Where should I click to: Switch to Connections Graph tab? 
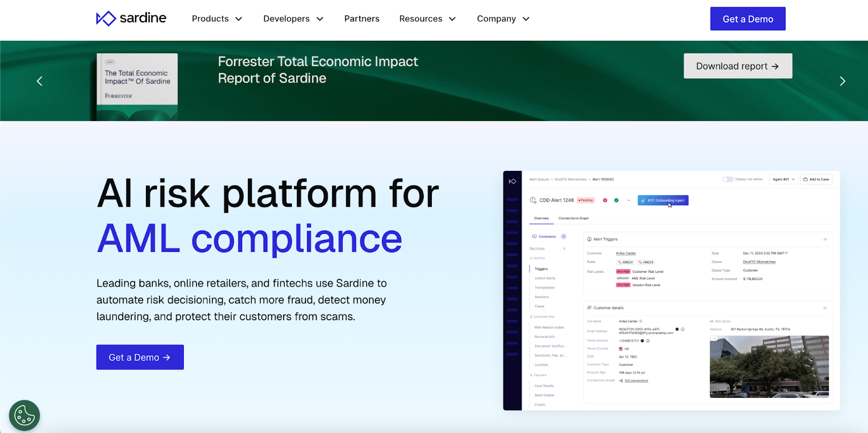click(573, 218)
